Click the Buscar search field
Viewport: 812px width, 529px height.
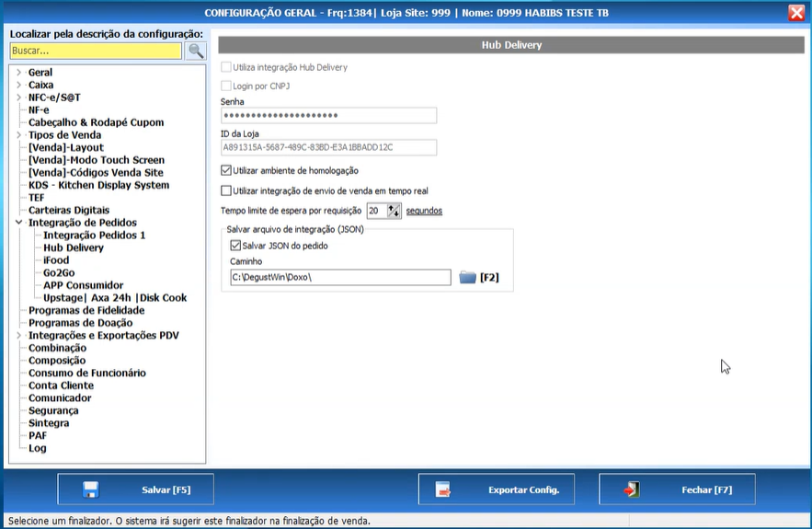[x=96, y=51]
